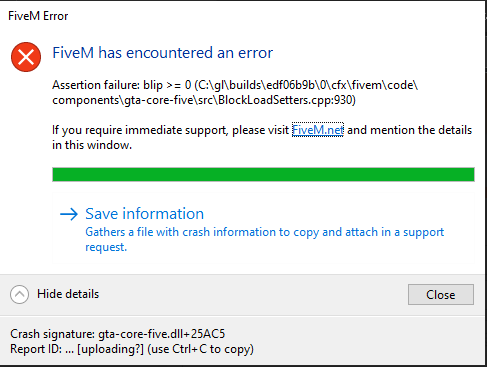
Task: Click the FiveM Error title bar text
Action: click(38, 16)
